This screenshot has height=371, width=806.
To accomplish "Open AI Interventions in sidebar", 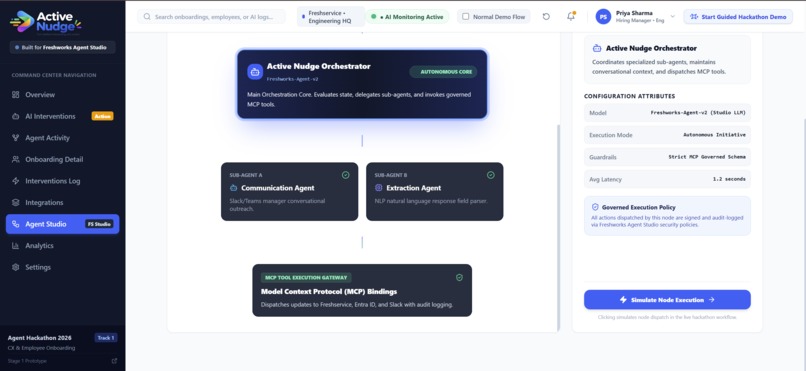I will tap(62, 116).
